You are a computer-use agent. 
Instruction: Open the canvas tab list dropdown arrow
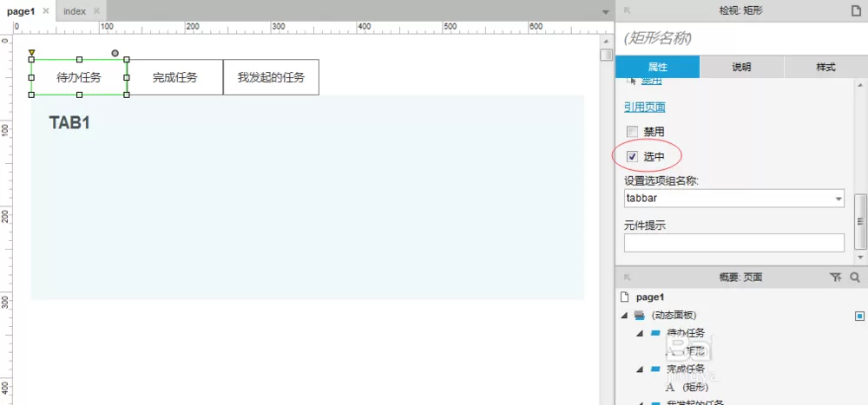tap(605, 11)
